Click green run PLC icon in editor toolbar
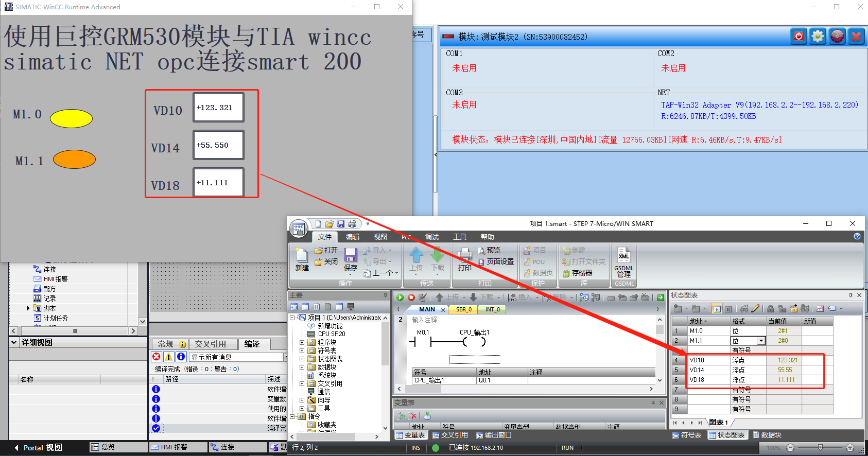The image size is (868, 456). [400, 297]
